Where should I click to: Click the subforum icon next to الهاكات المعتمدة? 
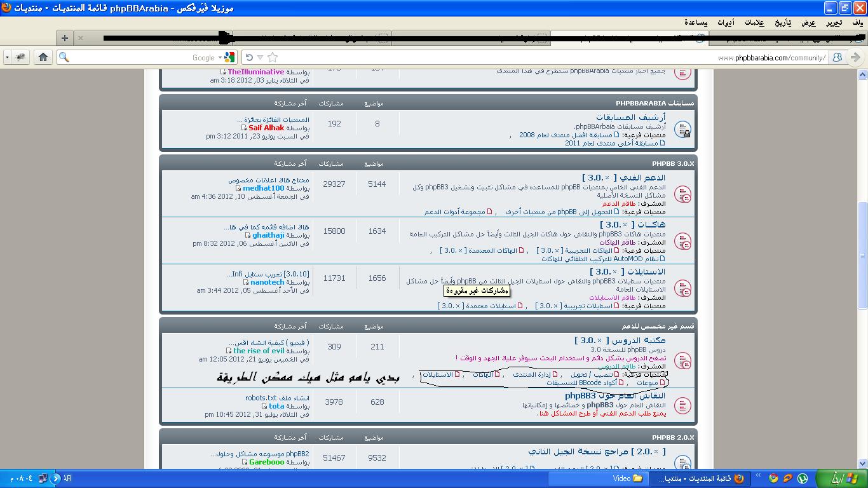tap(522, 250)
